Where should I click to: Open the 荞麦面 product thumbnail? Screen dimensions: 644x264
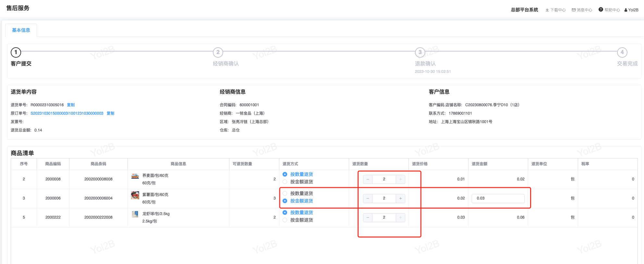[135, 176]
